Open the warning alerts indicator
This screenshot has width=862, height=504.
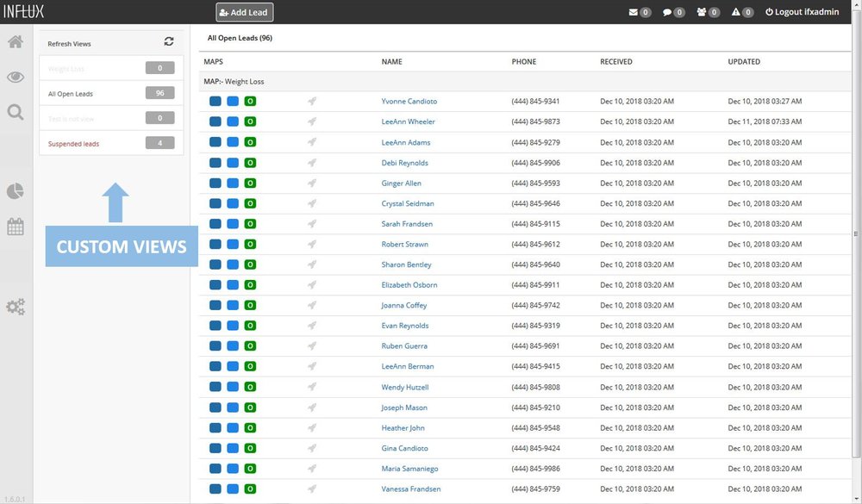coord(742,12)
